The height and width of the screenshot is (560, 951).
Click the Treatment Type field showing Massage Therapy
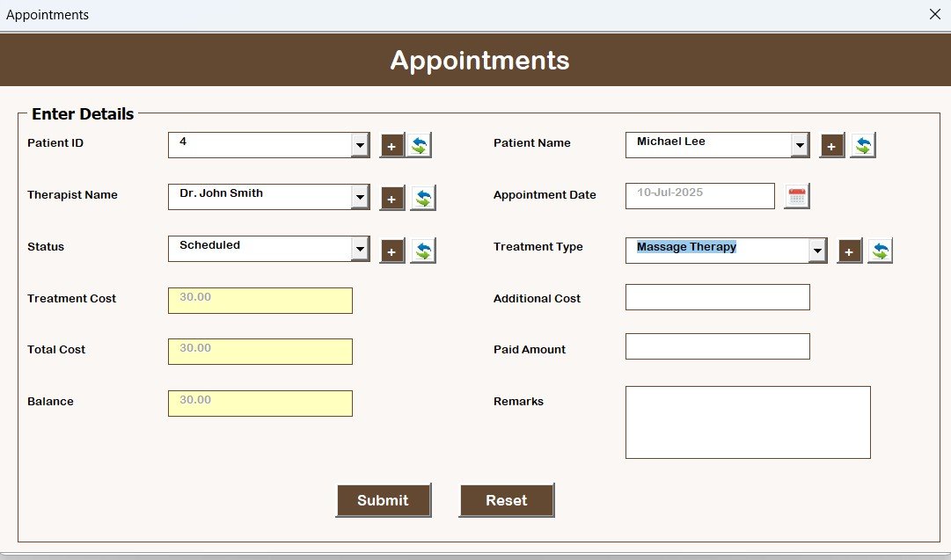click(726, 251)
